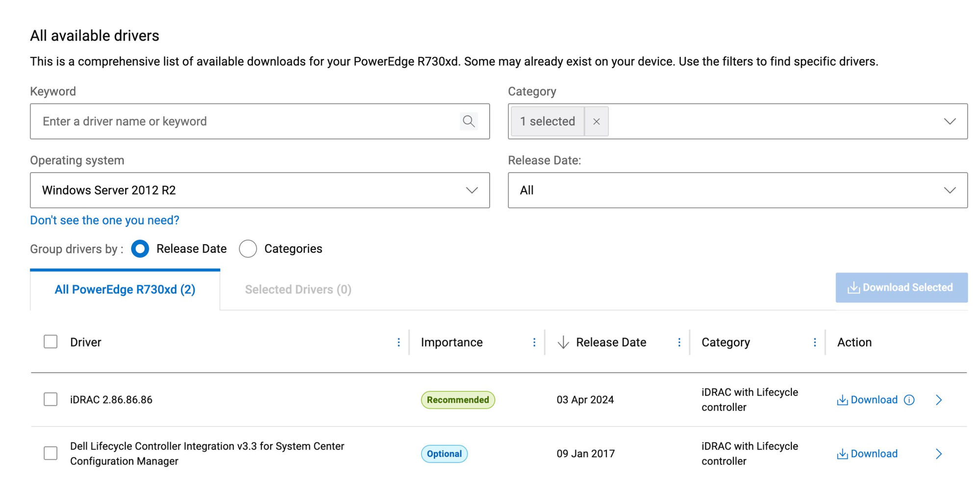Click the Category column header text
Screen dimensions: 980x497
(726, 342)
